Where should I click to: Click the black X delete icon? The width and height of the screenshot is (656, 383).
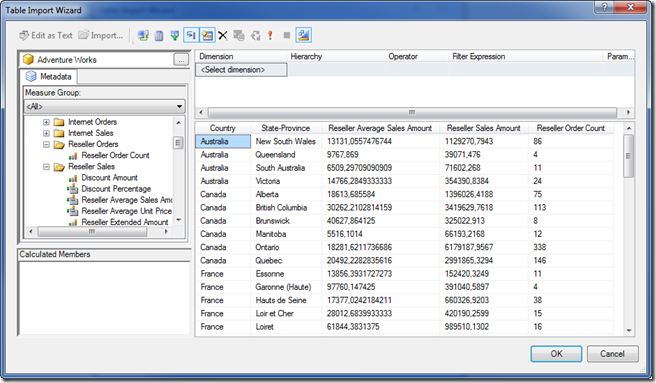pyautogui.click(x=223, y=36)
